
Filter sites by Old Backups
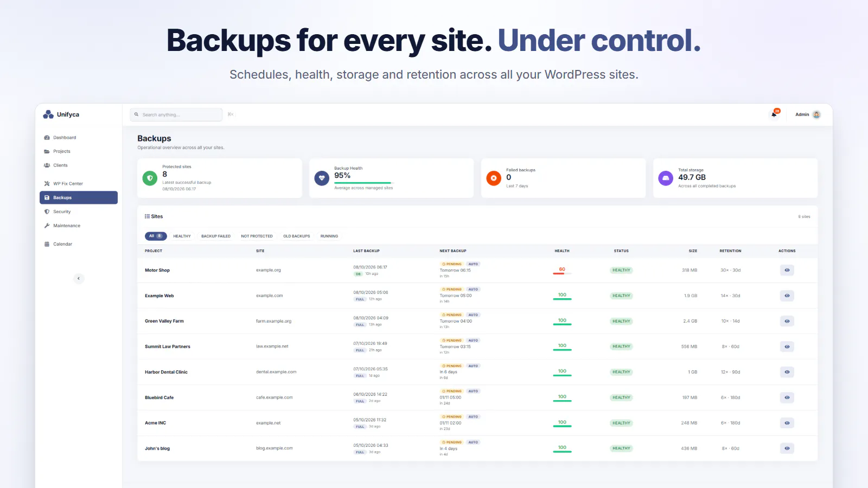297,236
